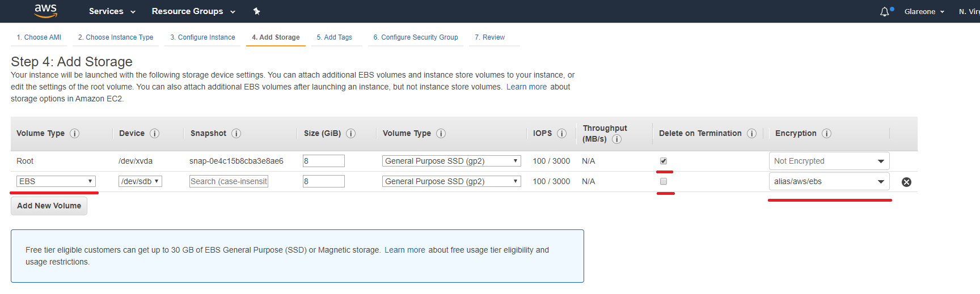Change EBS row General Purpose SSD dropdown
The height and width of the screenshot is (294, 980).
tap(451, 181)
